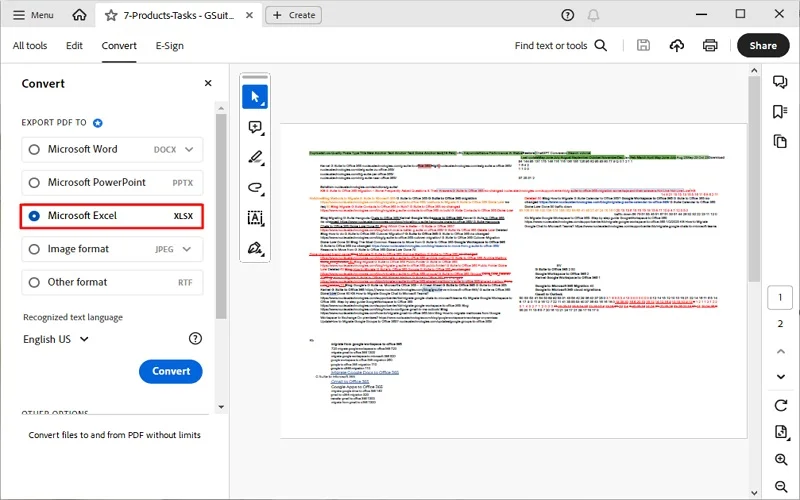Image resolution: width=800 pixels, height=500 pixels.
Task: Click the PDF page preview
Action: (513, 281)
